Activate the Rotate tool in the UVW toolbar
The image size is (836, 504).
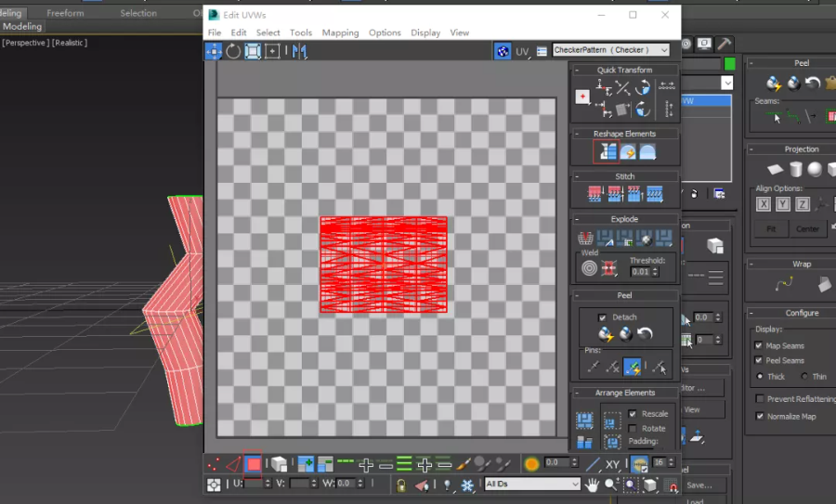(233, 52)
